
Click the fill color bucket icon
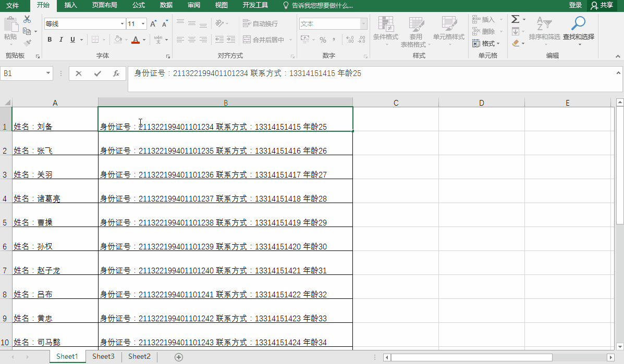tap(118, 40)
